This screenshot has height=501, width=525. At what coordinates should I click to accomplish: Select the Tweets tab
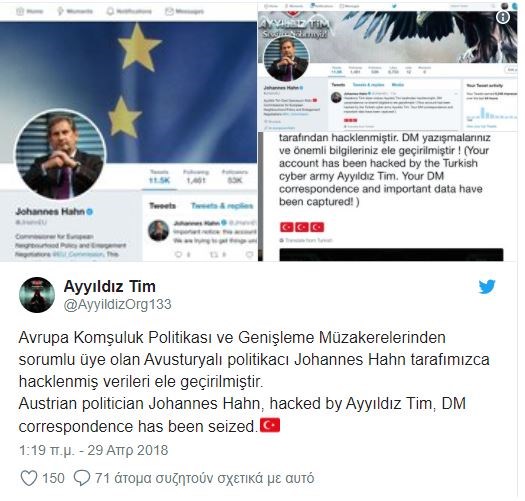pos(162,206)
